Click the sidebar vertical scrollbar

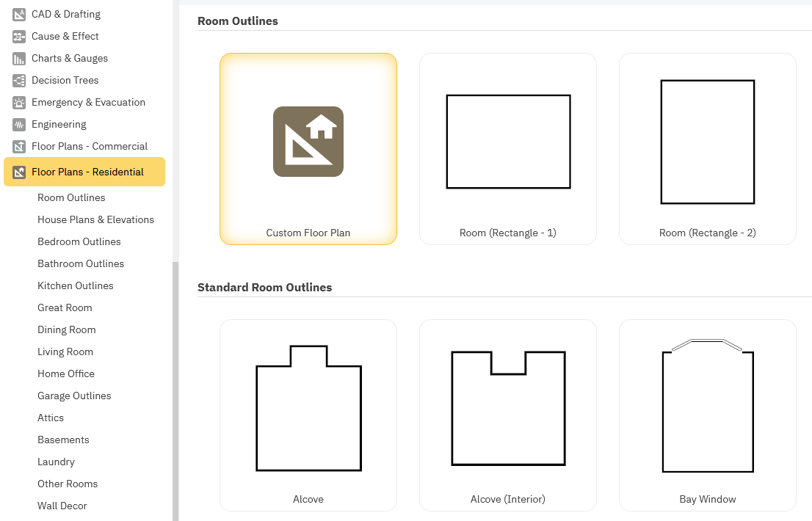pos(175,389)
